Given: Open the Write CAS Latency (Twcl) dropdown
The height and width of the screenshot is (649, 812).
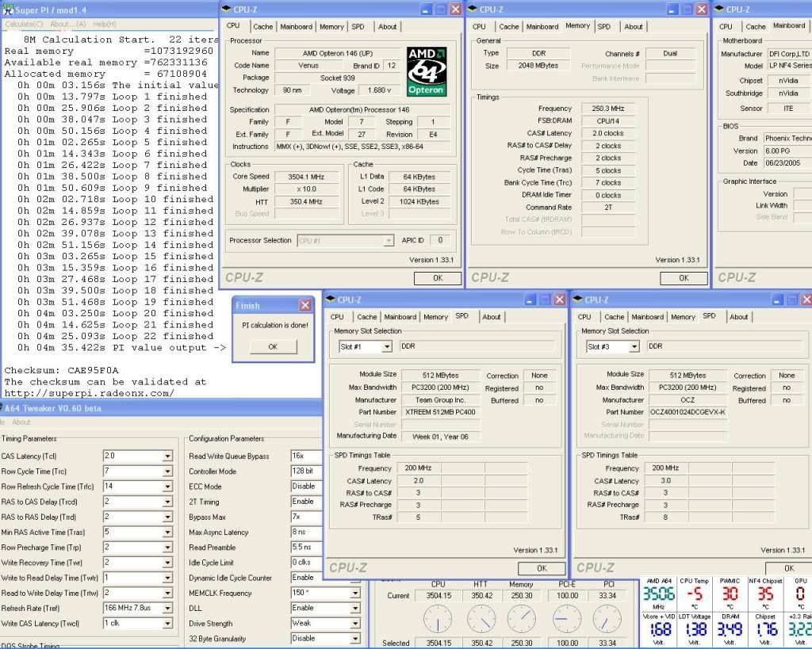Looking at the screenshot, I should click(167, 624).
